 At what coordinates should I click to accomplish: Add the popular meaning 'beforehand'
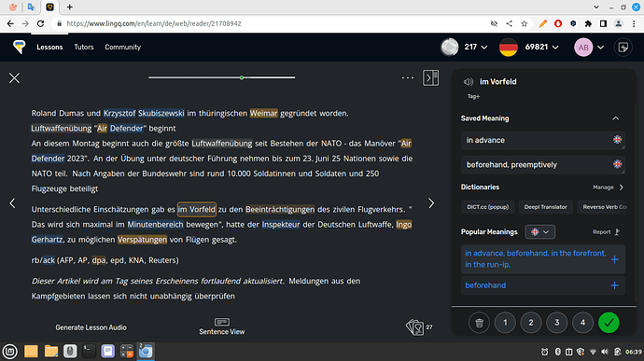614,285
